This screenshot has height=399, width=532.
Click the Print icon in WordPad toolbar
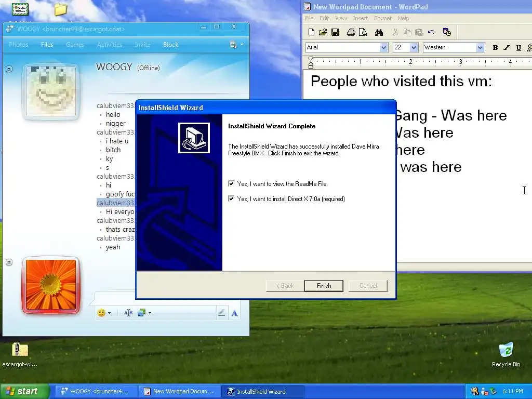pos(351,32)
